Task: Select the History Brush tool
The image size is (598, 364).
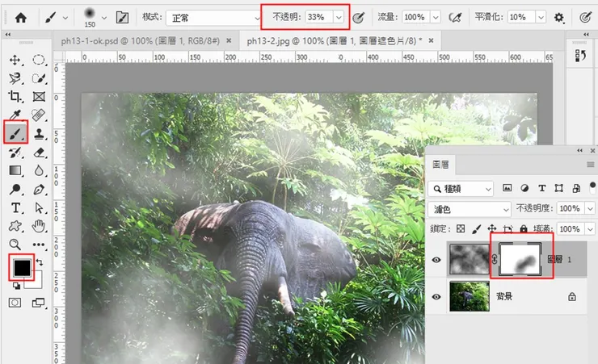Action: (15, 153)
